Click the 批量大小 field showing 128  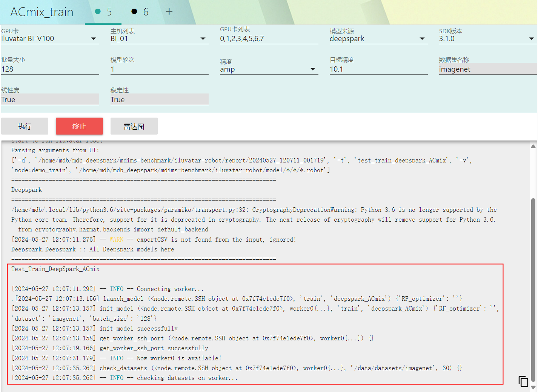pos(50,69)
